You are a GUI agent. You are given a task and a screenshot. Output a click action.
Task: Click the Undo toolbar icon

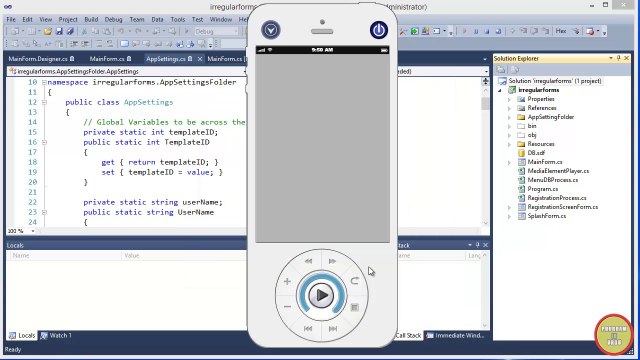(120, 31)
